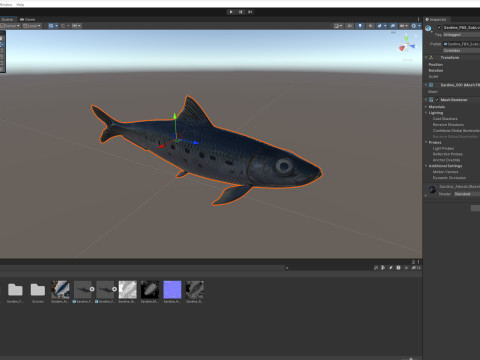Click the blue Z-axis move handle on the fish
480x360 pixels.
coord(195,143)
